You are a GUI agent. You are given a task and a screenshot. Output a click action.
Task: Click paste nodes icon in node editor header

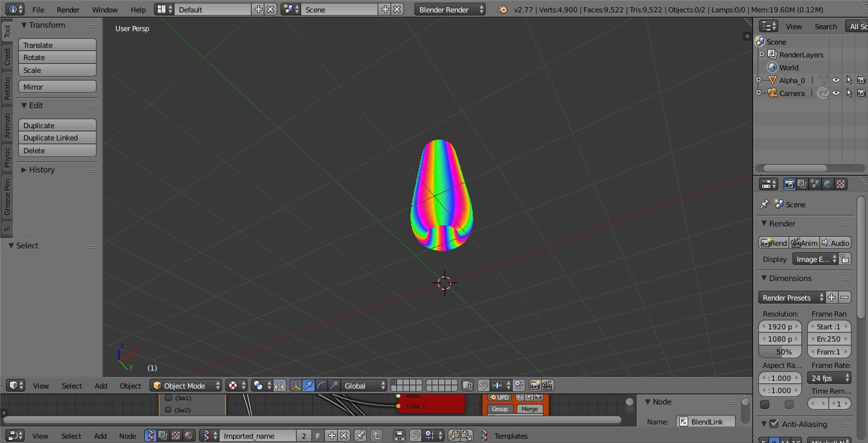click(x=467, y=436)
